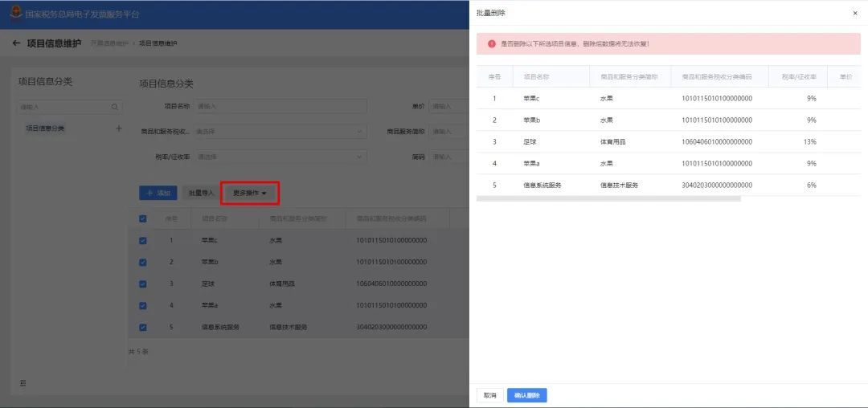
Task: Toggle the select-all header checkbox
Action: tap(143, 219)
